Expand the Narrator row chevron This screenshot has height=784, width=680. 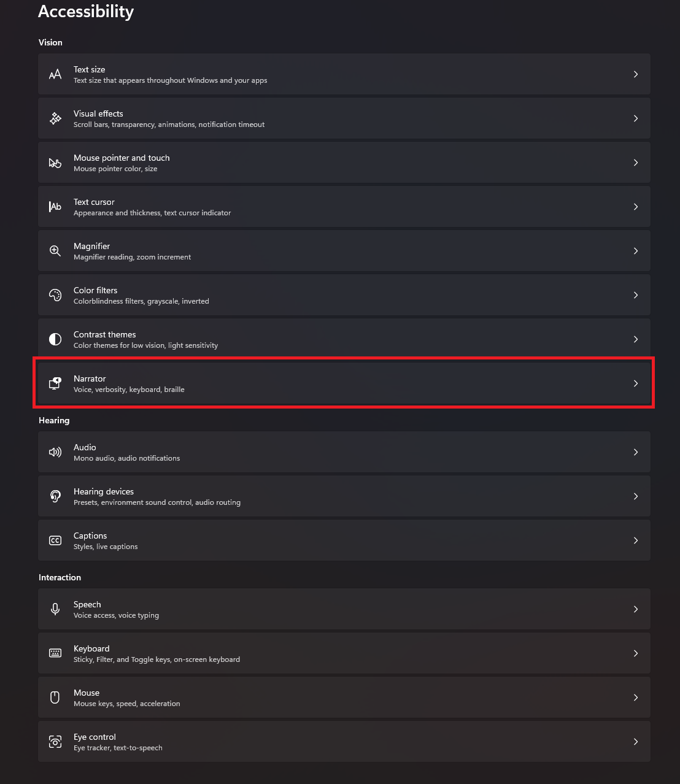coord(636,383)
